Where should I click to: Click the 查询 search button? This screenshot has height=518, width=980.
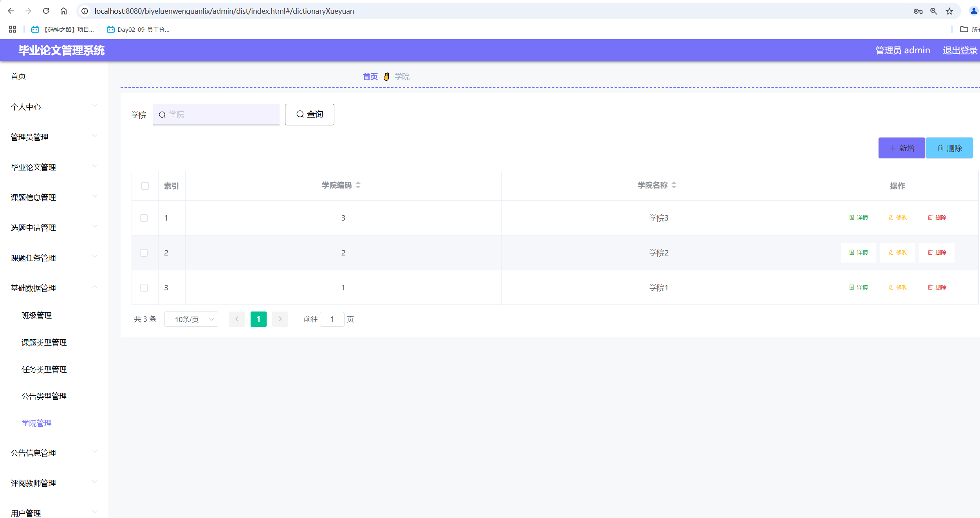pos(309,114)
